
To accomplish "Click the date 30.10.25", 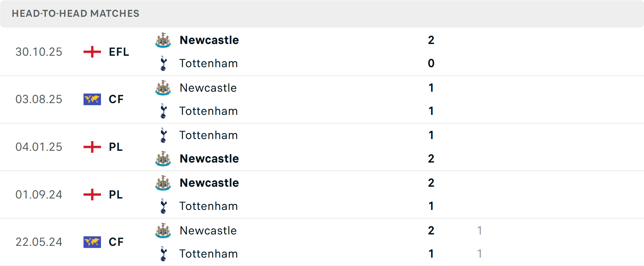I will [x=39, y=52].
